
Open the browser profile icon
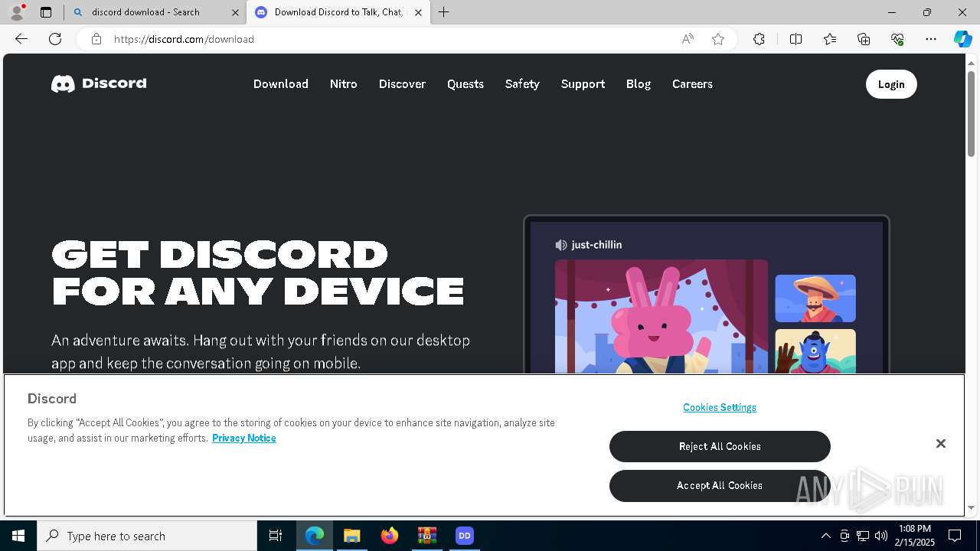(x=17, y=12)
